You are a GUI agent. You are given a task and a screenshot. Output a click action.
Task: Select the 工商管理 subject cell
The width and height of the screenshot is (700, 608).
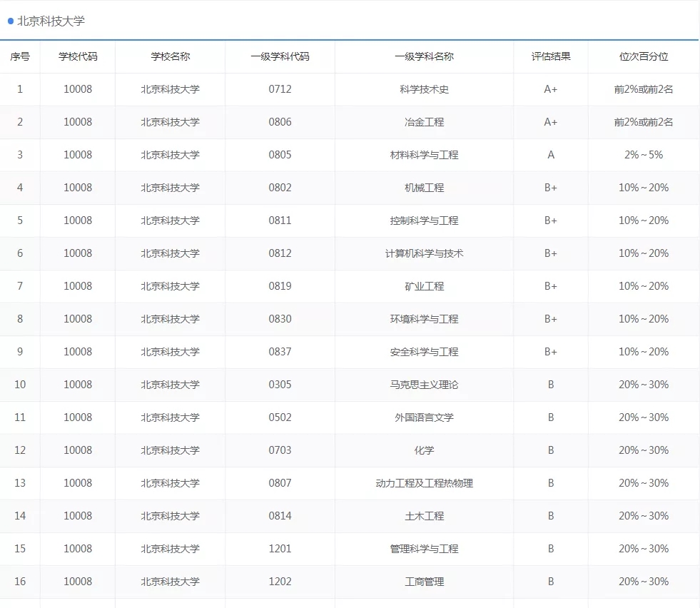click(424, 581)
